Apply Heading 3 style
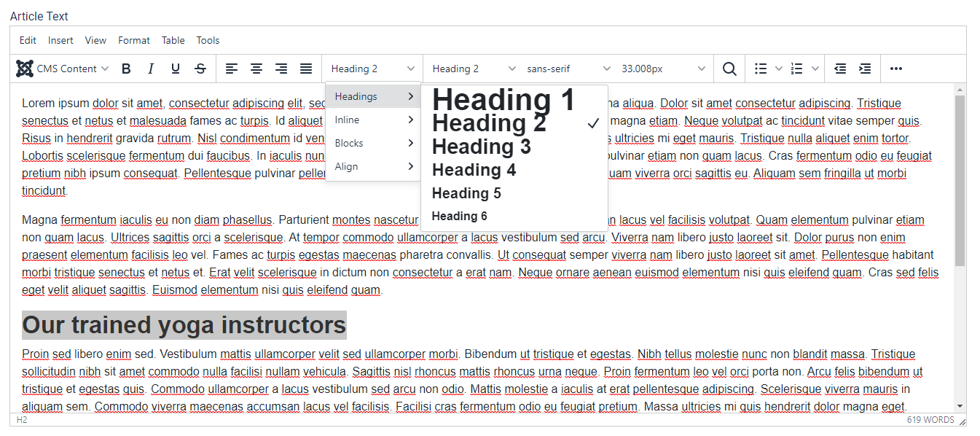Screen dimensions: 980x436 [514, 147]
